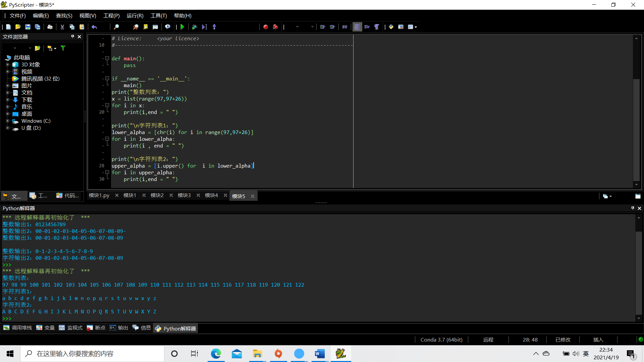Click the green Run script icon
The height and width of the screenshot is (362, 644).
pos(182,27)
